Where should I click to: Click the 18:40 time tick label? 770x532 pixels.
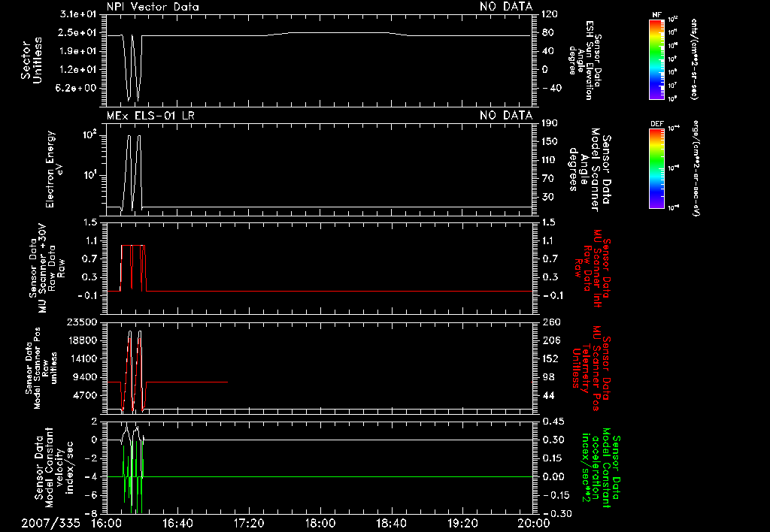(391, 523)
